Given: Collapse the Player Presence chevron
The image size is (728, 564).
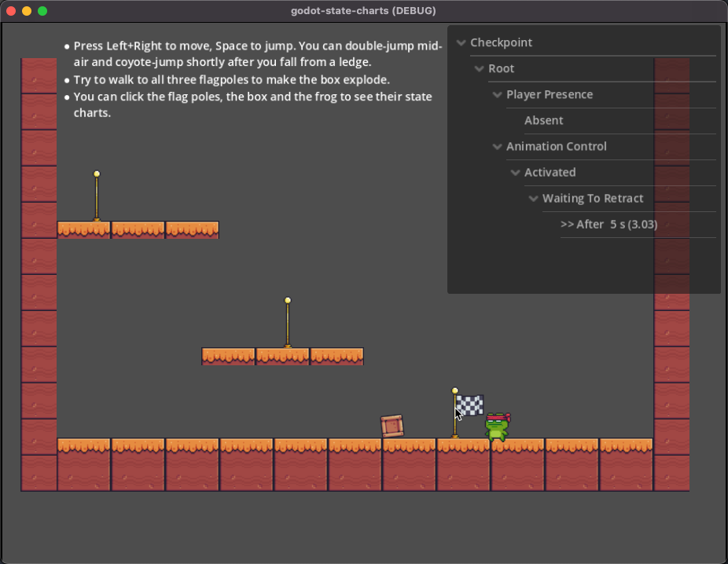Looking at the screenshot, I should click(x=497, y=94).
